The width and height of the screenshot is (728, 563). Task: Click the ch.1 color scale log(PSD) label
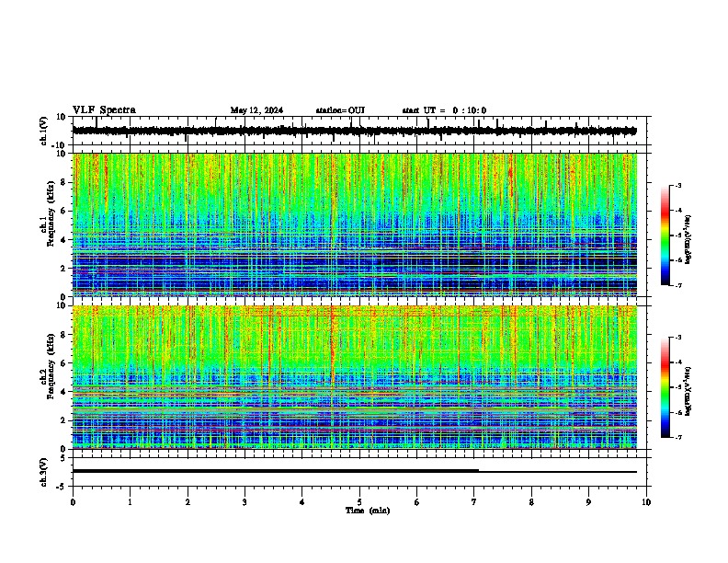[x=688, y=240]
